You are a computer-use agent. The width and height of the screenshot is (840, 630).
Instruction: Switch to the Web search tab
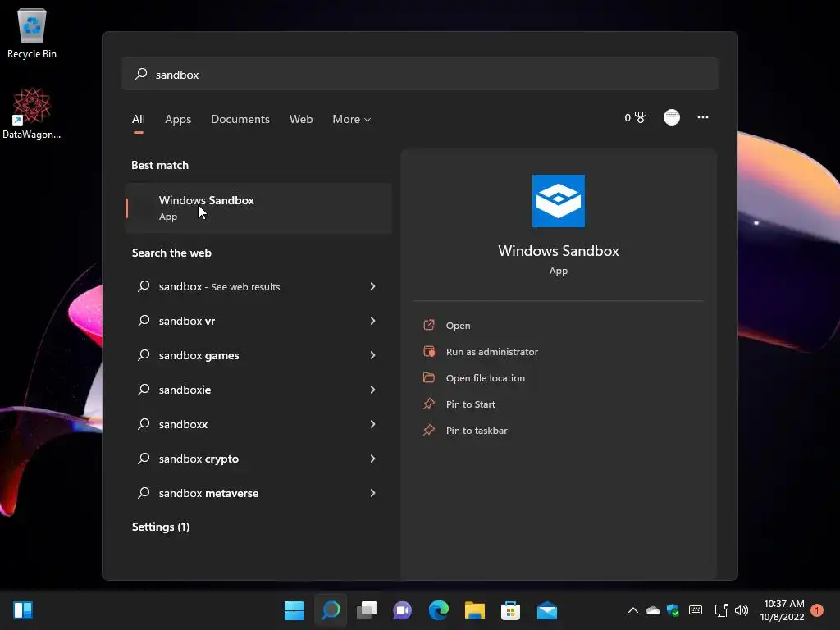(x=301, y=119)
